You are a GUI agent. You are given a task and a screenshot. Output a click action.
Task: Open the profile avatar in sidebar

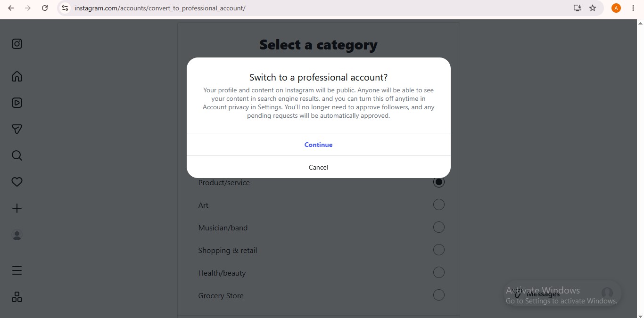(x=17, y=235)
